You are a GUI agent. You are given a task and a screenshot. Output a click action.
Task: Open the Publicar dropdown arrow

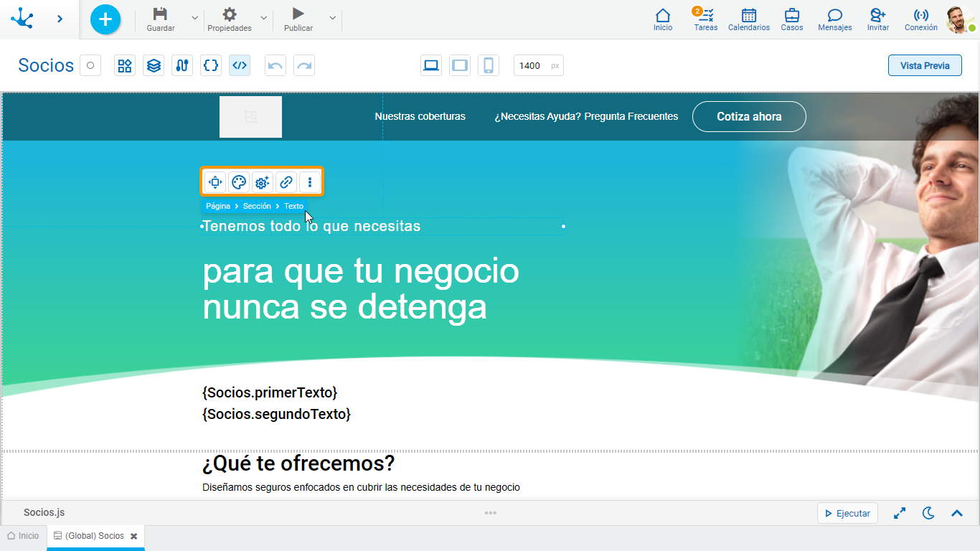[332, 18]
